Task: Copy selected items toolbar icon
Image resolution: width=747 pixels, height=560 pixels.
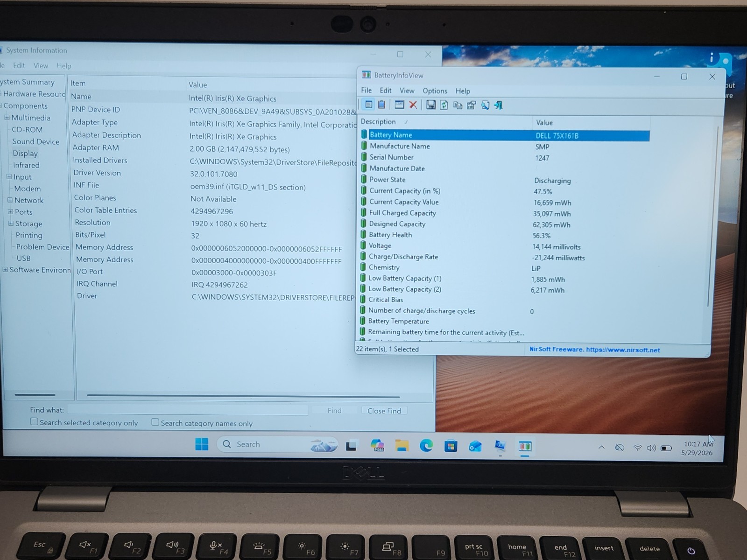Action: tap(458, 105)
